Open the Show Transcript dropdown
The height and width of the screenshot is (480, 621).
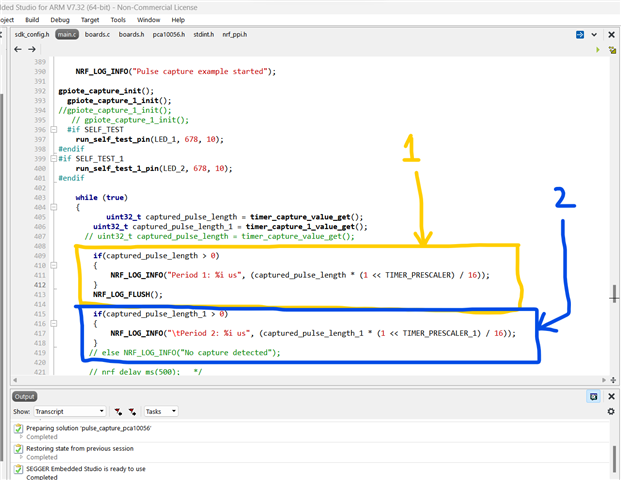(x=70, y=411)
